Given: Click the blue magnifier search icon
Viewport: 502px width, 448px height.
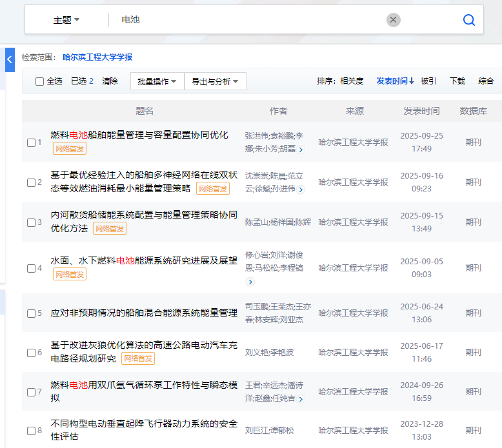Looking at the screenshot, I should coord(468,20).
